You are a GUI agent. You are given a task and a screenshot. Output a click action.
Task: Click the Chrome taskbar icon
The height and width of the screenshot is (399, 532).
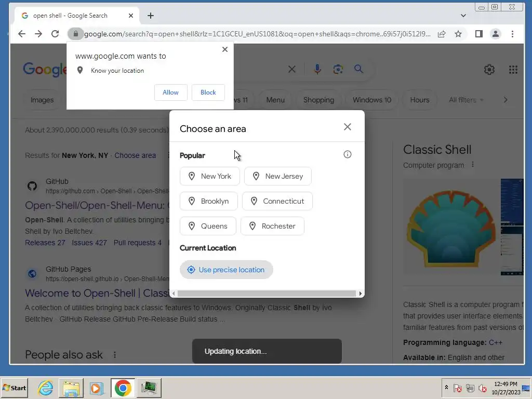[123, 388]
